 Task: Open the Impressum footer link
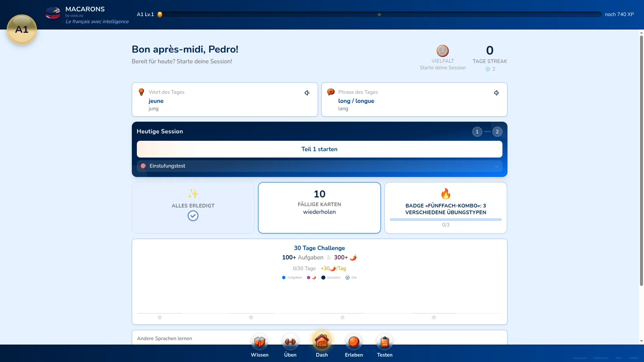(x=580, y=358)
